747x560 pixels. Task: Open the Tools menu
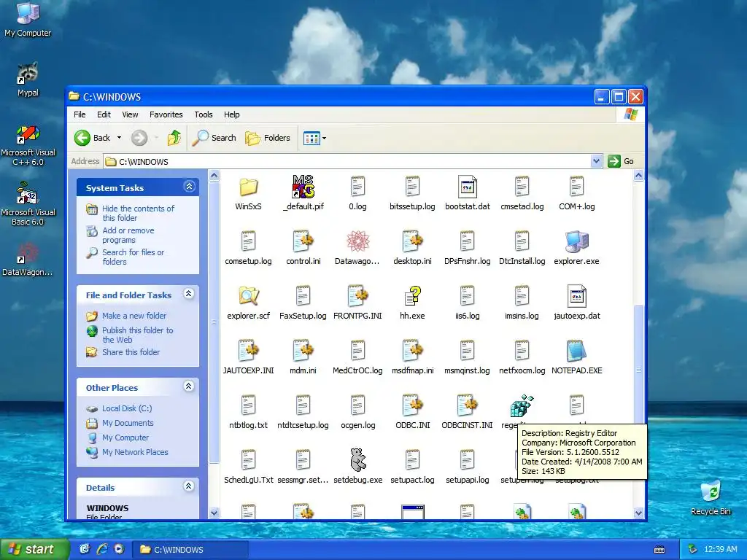click(204, 114)
